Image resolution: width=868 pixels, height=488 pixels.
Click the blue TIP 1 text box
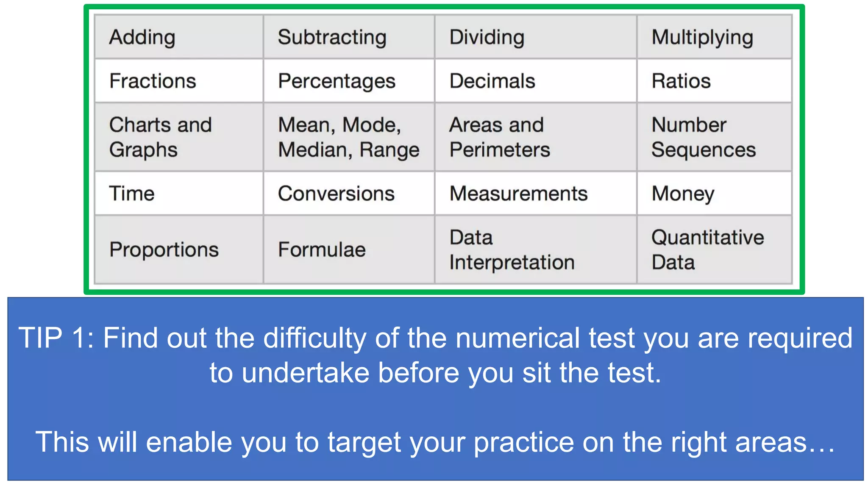tap(435, 389)
